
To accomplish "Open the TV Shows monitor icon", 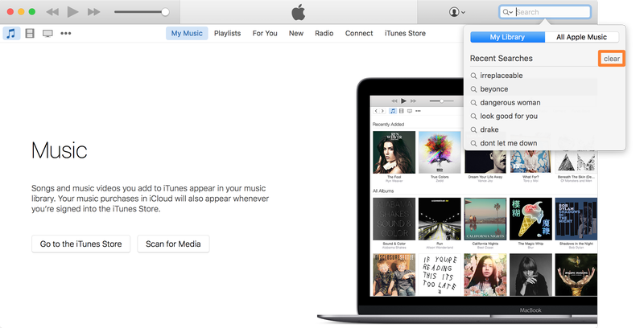I will coord(47,33).
